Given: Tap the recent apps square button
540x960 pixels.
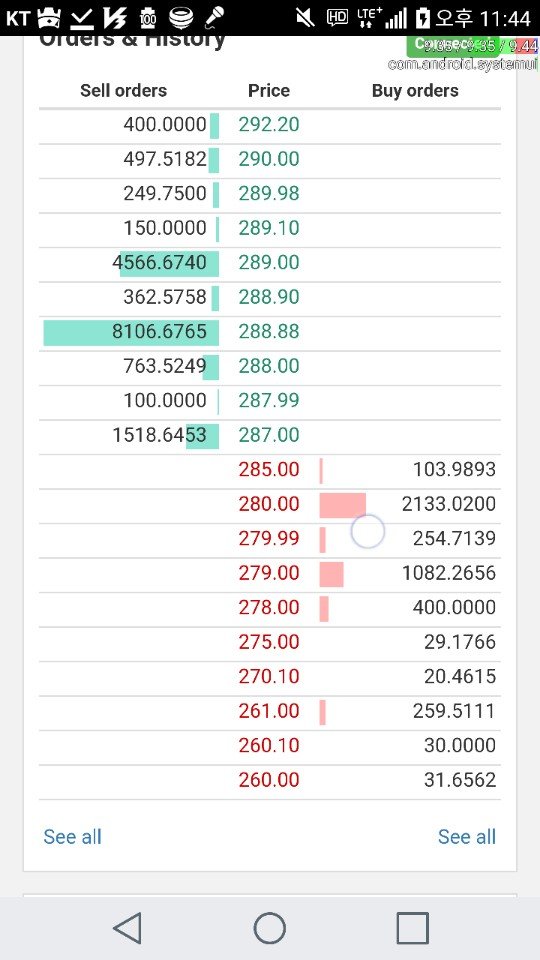Looking at the screenshot, I should (x=412, y=928).
